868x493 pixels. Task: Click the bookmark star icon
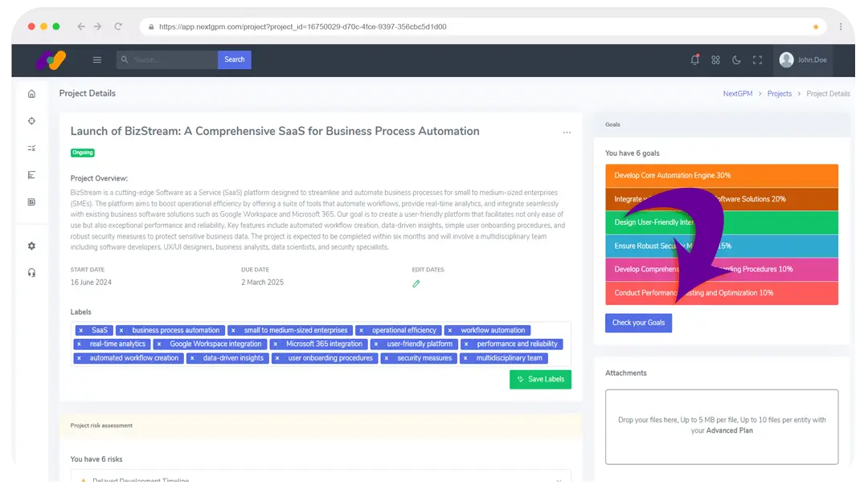(816, 26)
